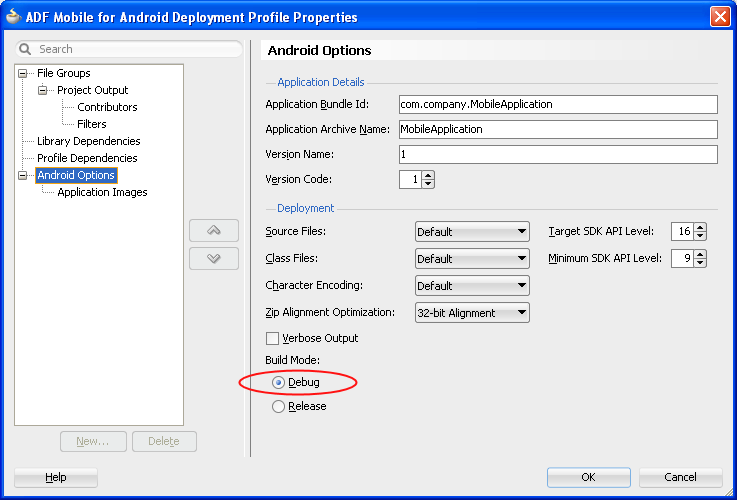Select Library Dependencies in the tree
Viewport: 737px width, 500px height.
point(88,141)
